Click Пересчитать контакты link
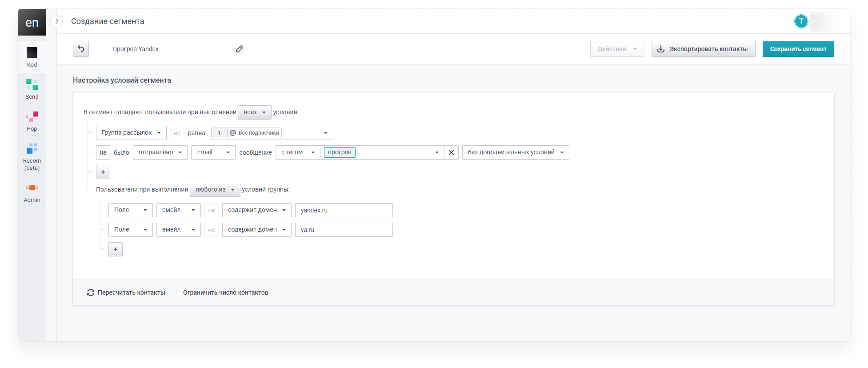 click(126, 292)
